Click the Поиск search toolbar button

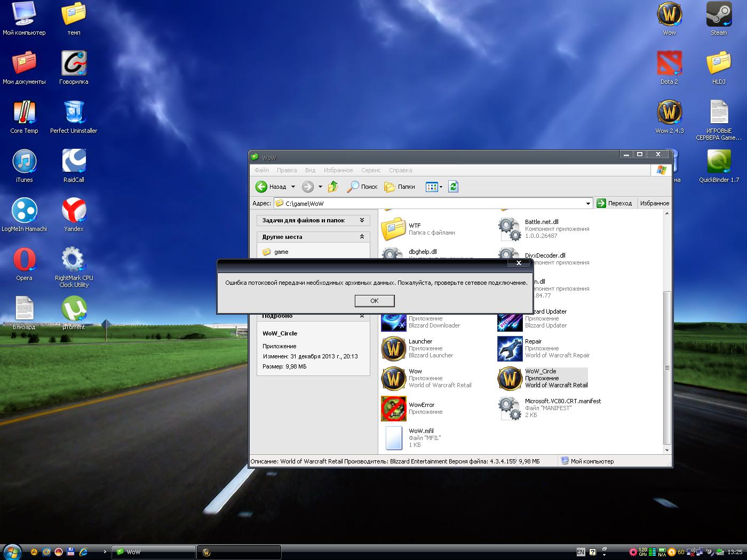pyautogui.click(x=362, y=187)
